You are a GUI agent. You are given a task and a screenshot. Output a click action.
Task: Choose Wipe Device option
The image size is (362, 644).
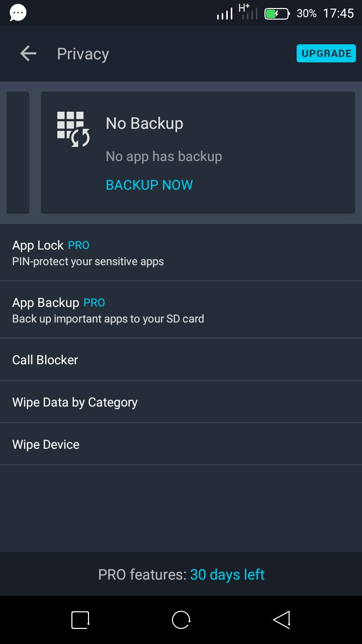[181, 444]
